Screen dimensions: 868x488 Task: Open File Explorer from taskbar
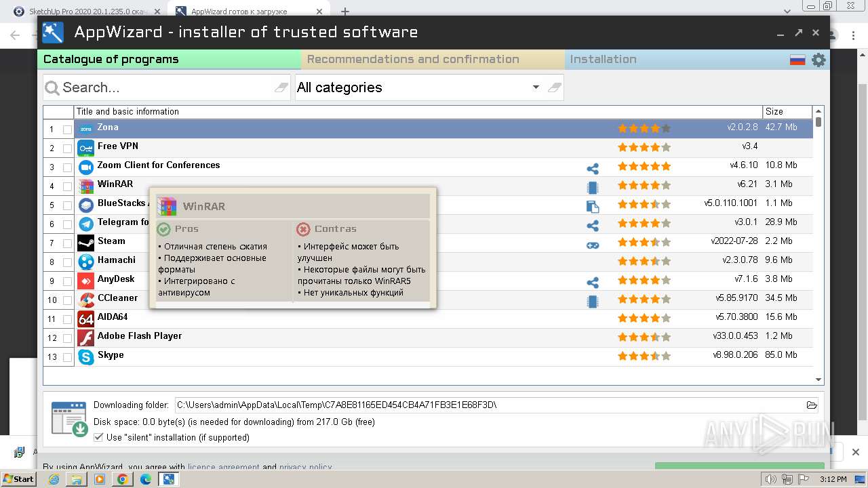(77, 479)
